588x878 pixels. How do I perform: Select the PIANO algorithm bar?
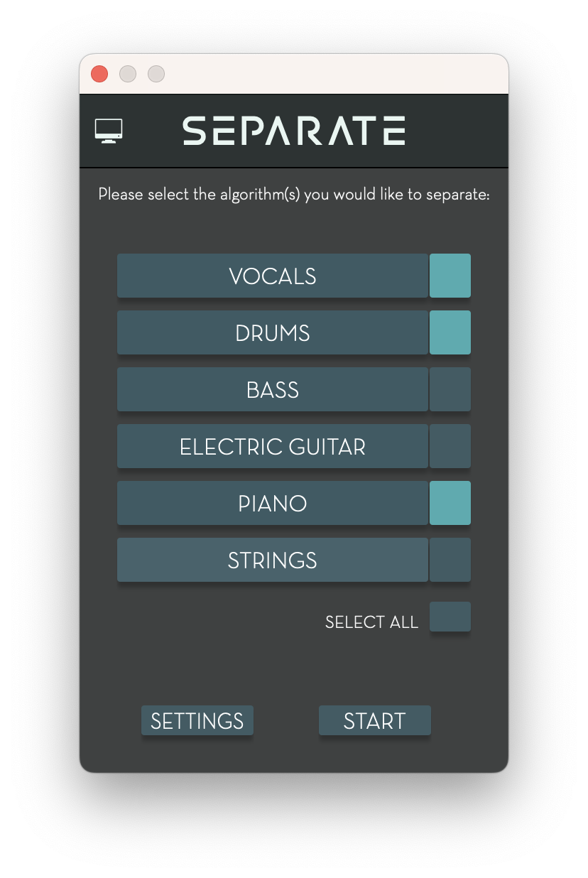coord(273,503)
